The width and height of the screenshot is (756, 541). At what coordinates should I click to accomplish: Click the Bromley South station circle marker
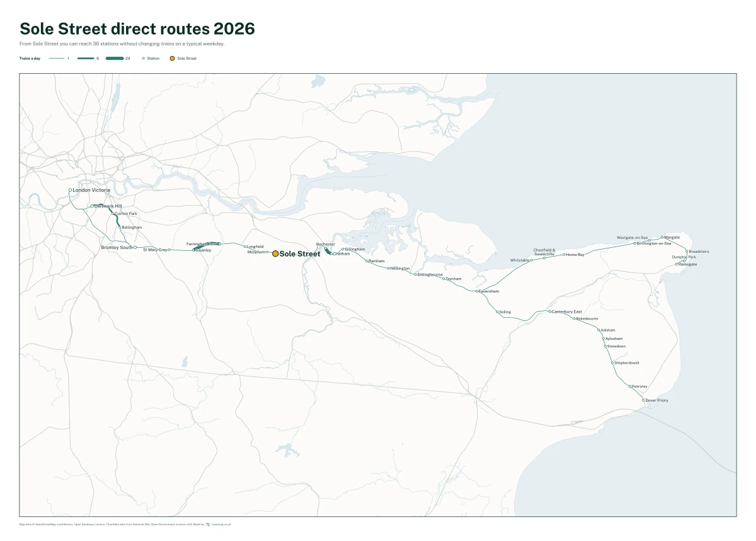coord(135,247)
